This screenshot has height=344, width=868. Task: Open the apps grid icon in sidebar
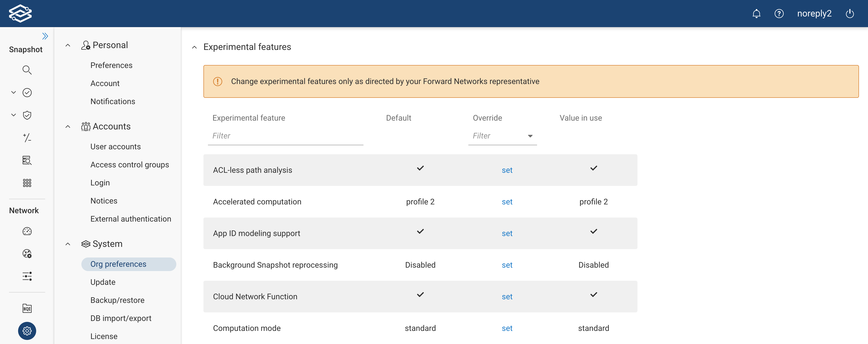click(27, 183)
